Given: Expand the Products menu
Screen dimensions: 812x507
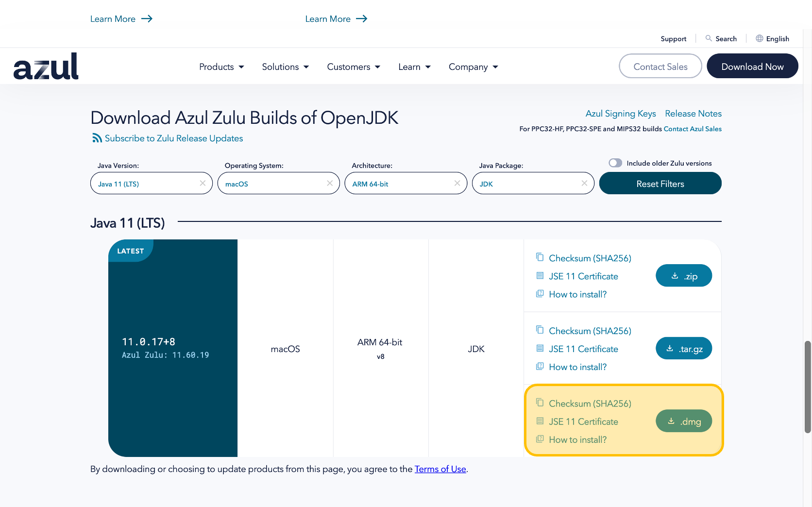Looking at the screenshot, I should [221, 67].
